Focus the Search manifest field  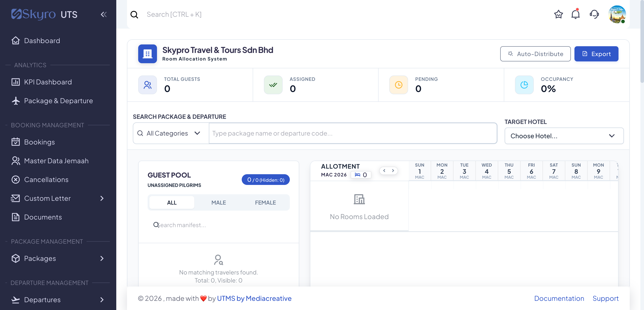(x=218, y=225)
